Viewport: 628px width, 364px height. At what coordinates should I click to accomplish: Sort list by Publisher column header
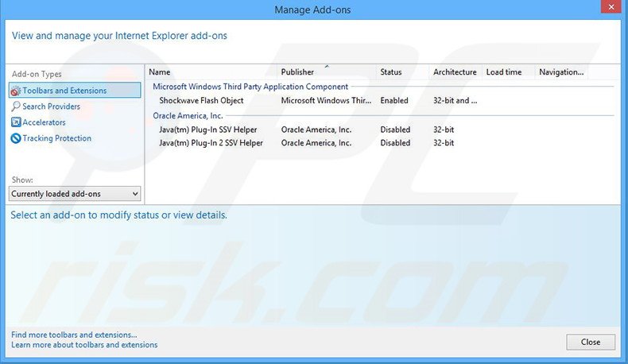(327, 72)
